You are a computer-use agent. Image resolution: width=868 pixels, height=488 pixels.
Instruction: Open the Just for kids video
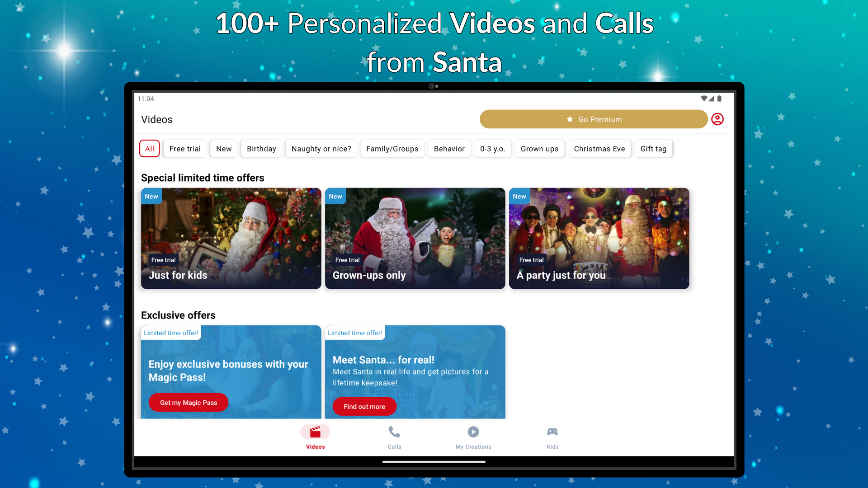click(x=231, y=239)
